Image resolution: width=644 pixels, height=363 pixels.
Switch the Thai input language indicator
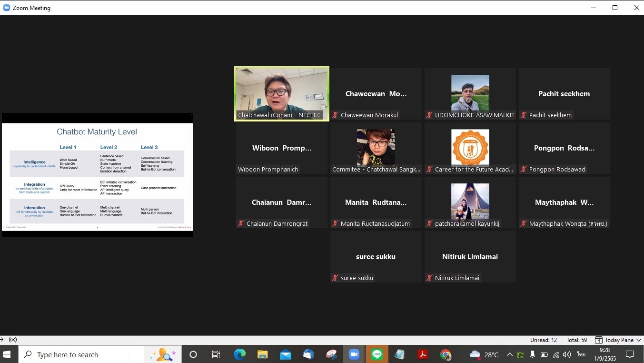point(581,354)
